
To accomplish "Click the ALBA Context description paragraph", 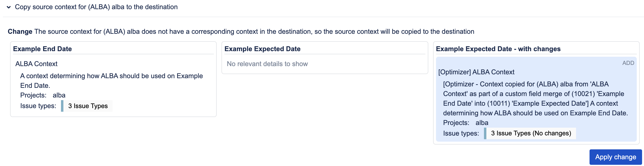I will (112, 80).
